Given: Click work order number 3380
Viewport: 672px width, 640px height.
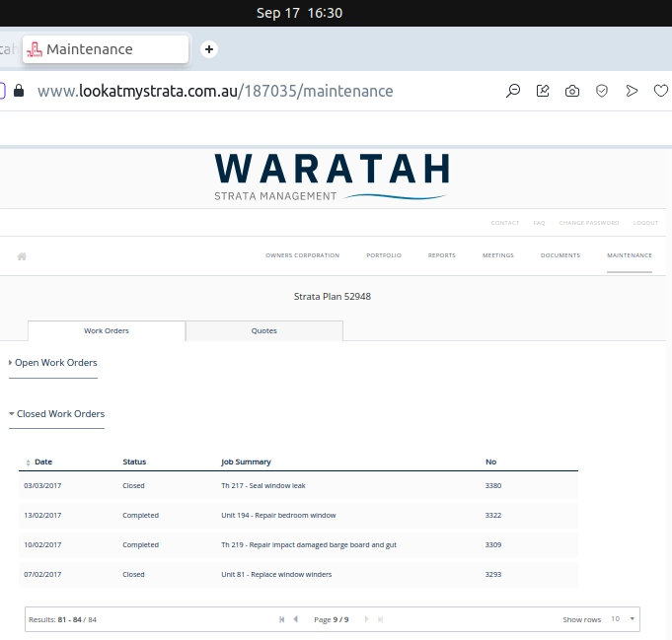Looking at the screenshot, I should [x=493, y=486].
